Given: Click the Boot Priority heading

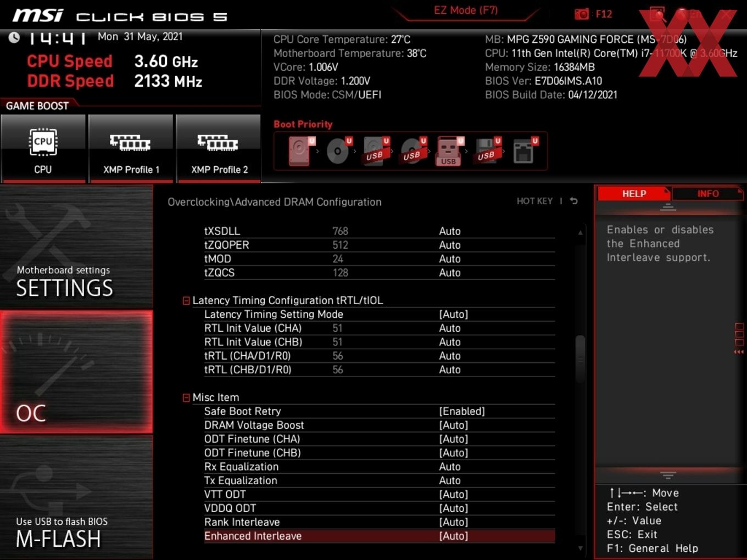Looking at the screenshot, I should pos(303,124).
